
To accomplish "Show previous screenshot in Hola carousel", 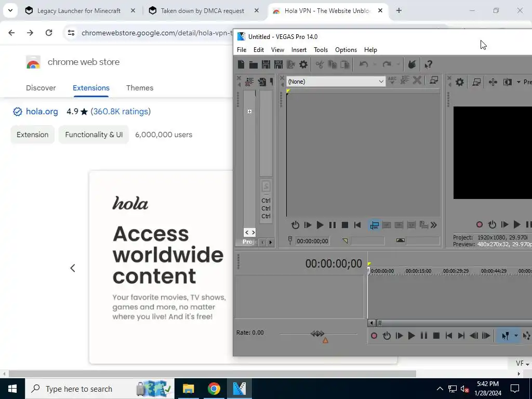I will [x=73, y=268].
